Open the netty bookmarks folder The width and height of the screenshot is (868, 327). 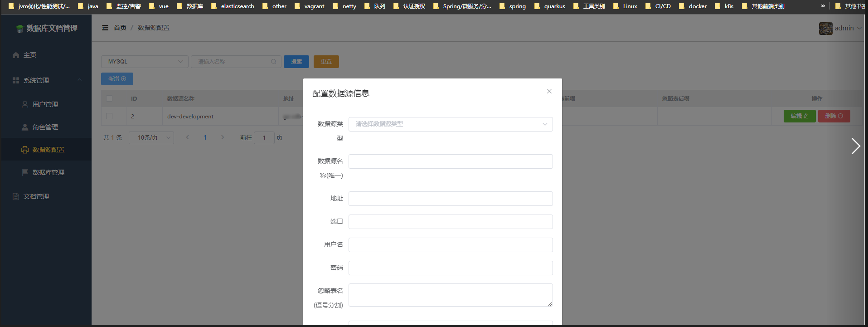pyautogui.click(x=344, y=6)
